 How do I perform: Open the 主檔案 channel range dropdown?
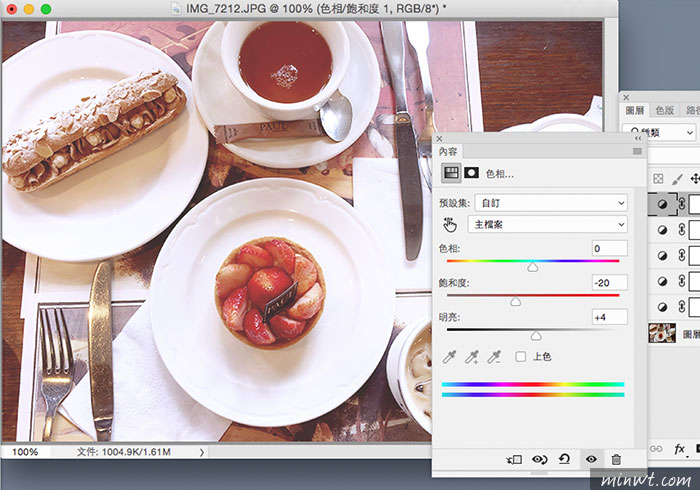point(547,224)
